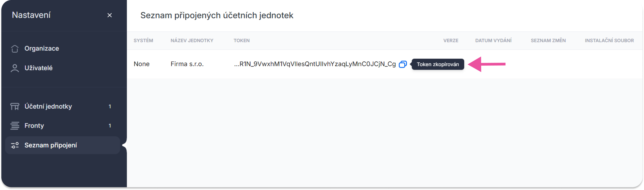Click the Datum vydání column header
The image size is (644, 190).
click(493, 40)
